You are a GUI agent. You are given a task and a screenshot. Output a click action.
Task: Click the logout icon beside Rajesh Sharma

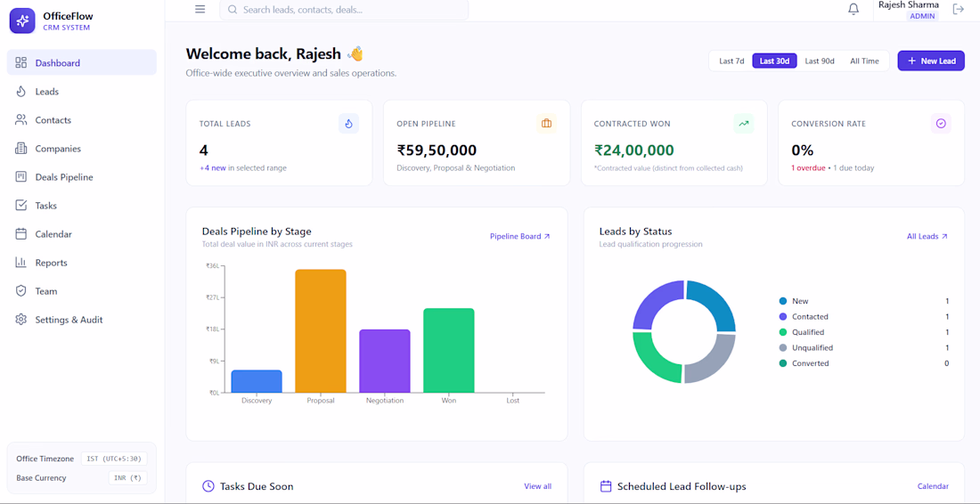[958, 10]
